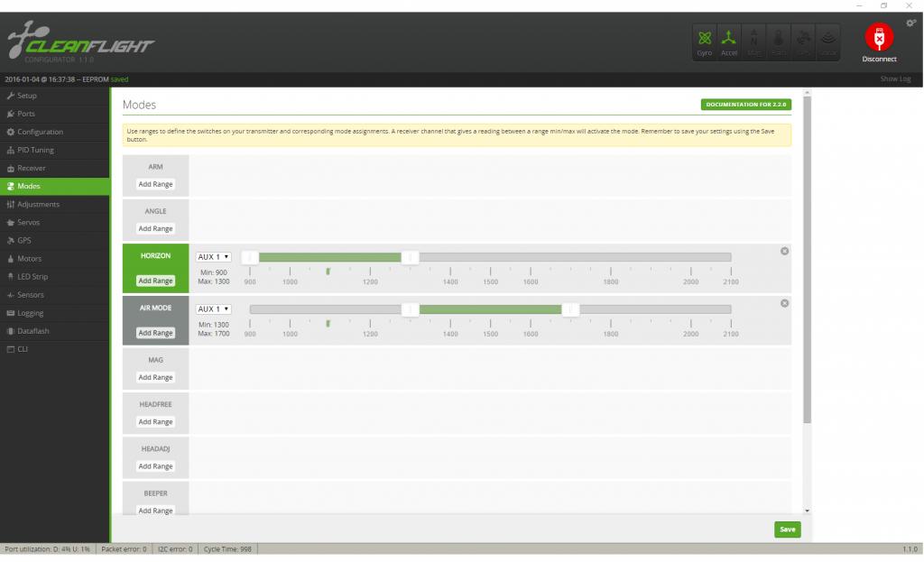Click Add Range under MAG mode

155,378
